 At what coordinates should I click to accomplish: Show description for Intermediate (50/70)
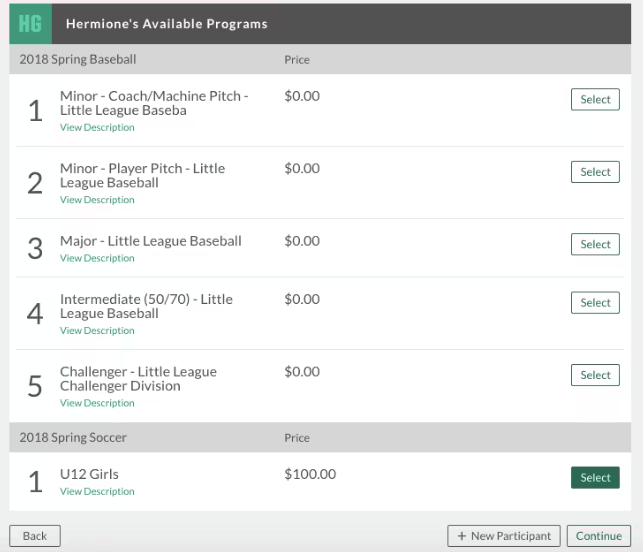[97, 331]
